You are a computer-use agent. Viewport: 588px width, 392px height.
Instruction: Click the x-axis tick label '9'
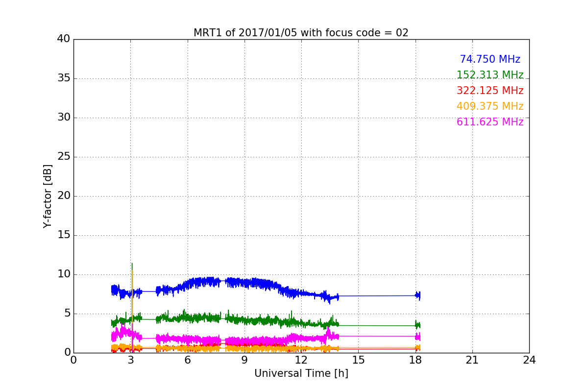point(245,360)
